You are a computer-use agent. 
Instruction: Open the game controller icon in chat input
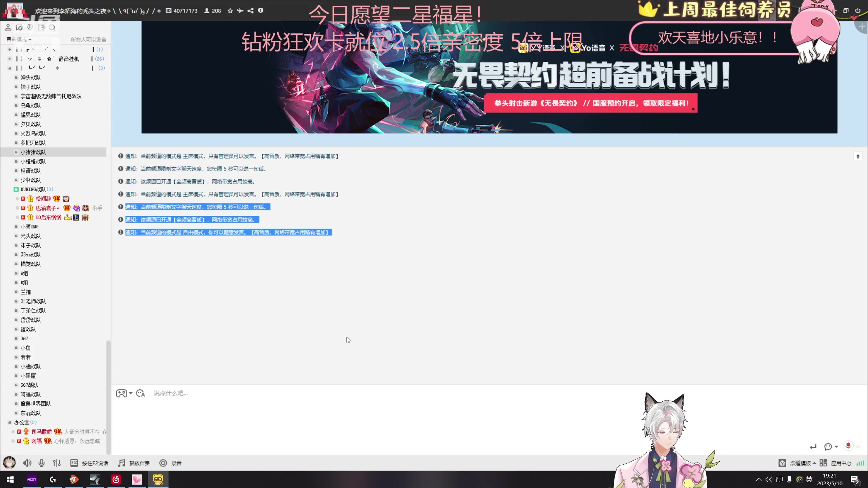point(121,393)
